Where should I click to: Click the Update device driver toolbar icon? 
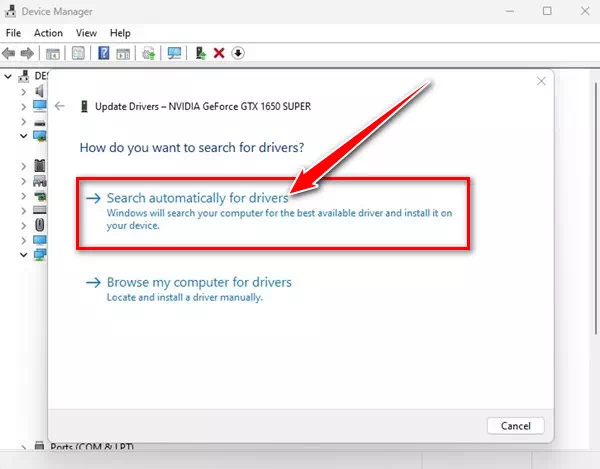tap(201, 53)
